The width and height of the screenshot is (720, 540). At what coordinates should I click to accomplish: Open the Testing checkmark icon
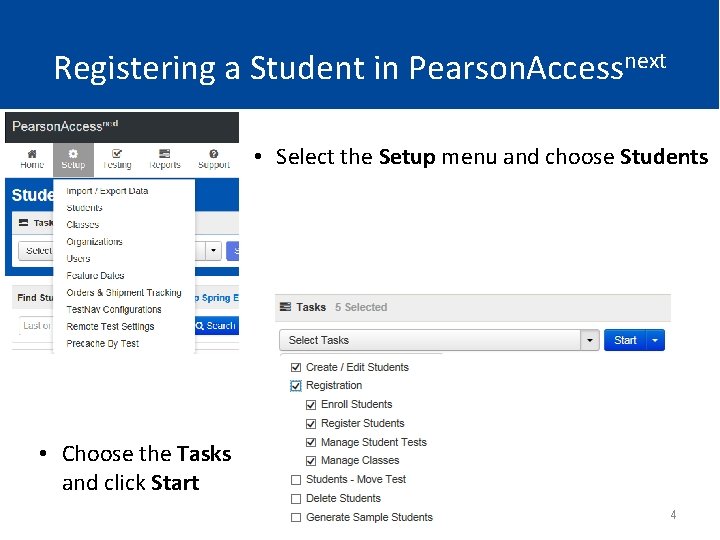pos(117,153)
